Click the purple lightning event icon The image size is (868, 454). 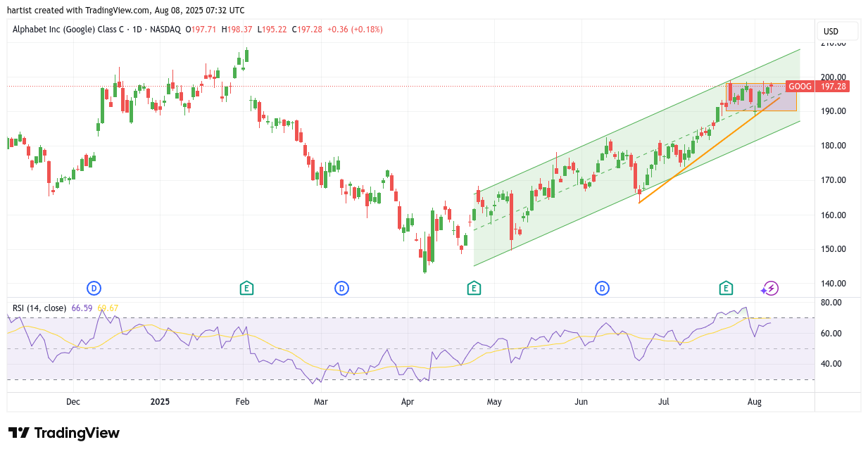pyautogui.click(x=771, y=288)
